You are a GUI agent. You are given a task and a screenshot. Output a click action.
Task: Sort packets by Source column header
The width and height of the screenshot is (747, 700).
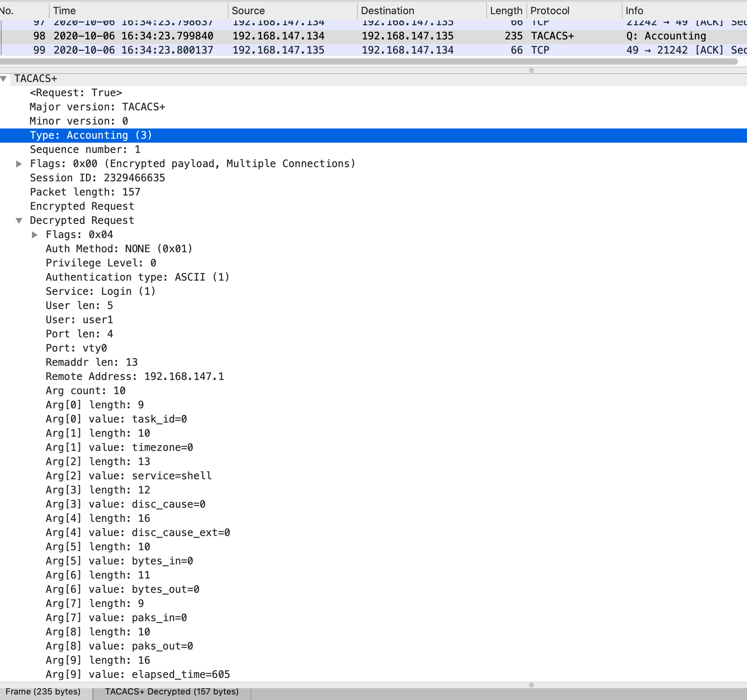[292, 11]
